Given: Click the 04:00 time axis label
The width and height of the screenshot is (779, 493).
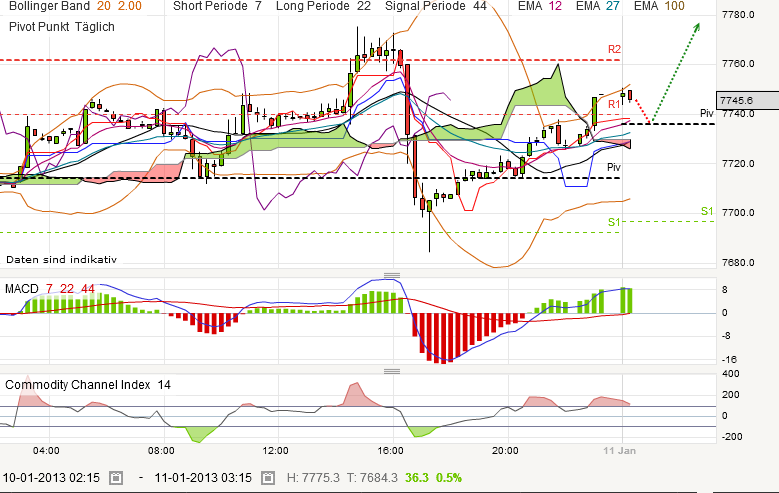Looking at the screenshot, I should coord(46,451).
